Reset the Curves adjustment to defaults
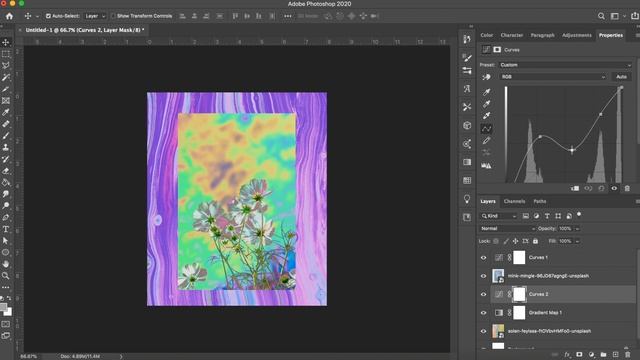 pos(601,188)
